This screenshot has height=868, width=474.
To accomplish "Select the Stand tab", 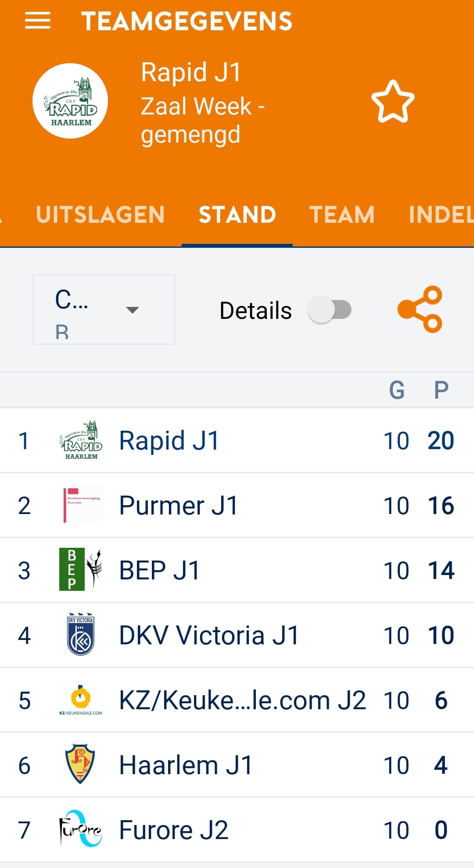I will [x=237, y=214].
